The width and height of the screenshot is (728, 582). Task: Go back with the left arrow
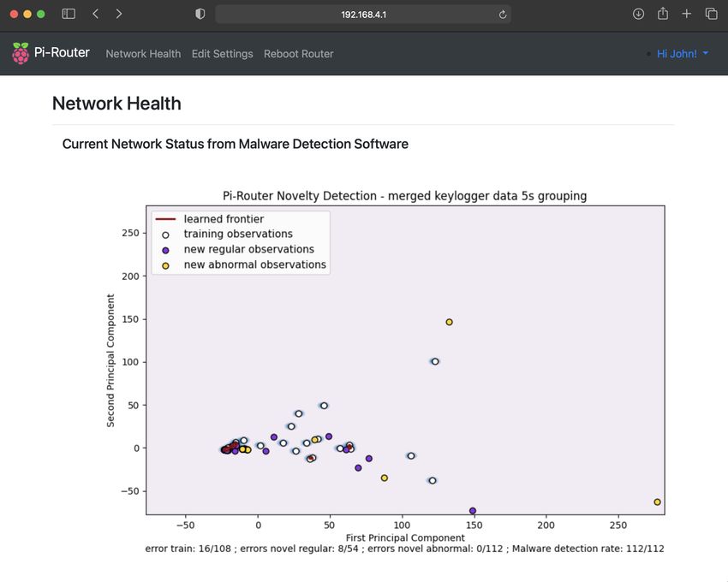pos(96,14)
